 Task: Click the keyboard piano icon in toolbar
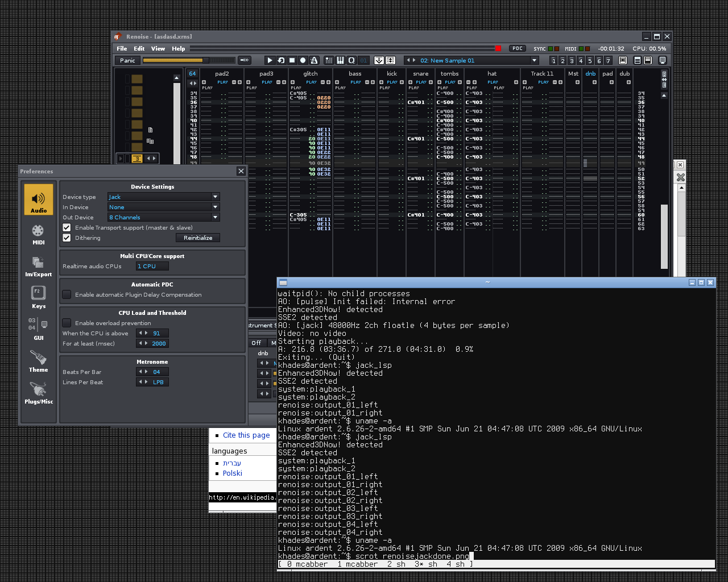tap(341, 60)
